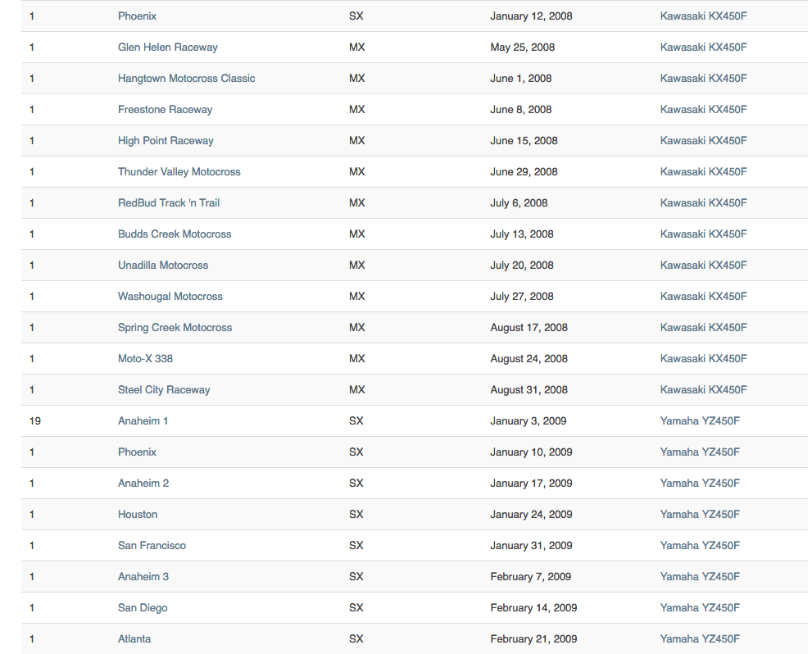The width and height of the screenshot is (812, 654).
Task: Select Spring Creek Motocross link
Action: tap(175, 328)
